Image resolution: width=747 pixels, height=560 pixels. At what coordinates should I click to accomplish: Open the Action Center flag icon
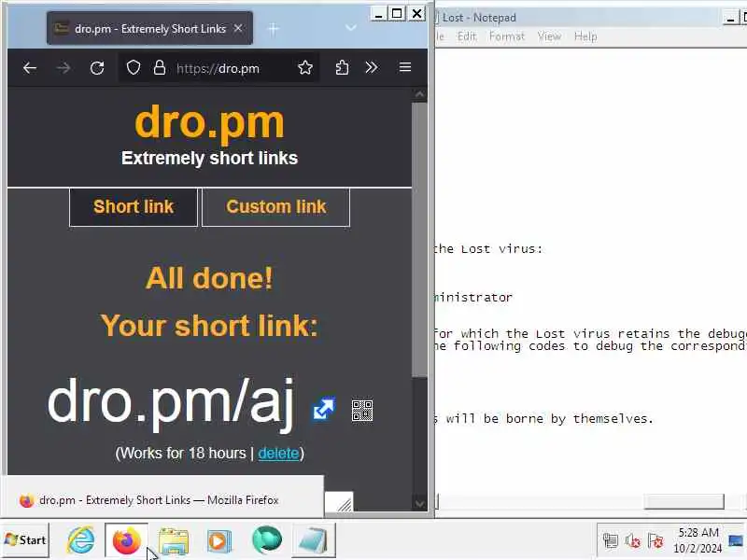(x=656, y=541)
